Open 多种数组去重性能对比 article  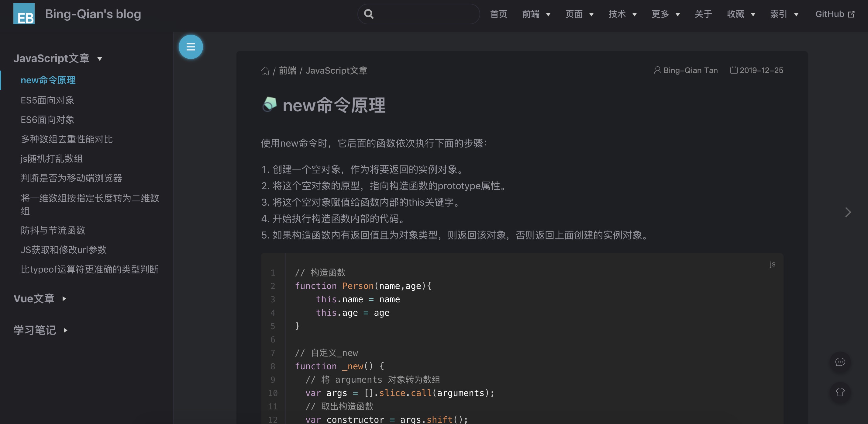click(67, 139)
